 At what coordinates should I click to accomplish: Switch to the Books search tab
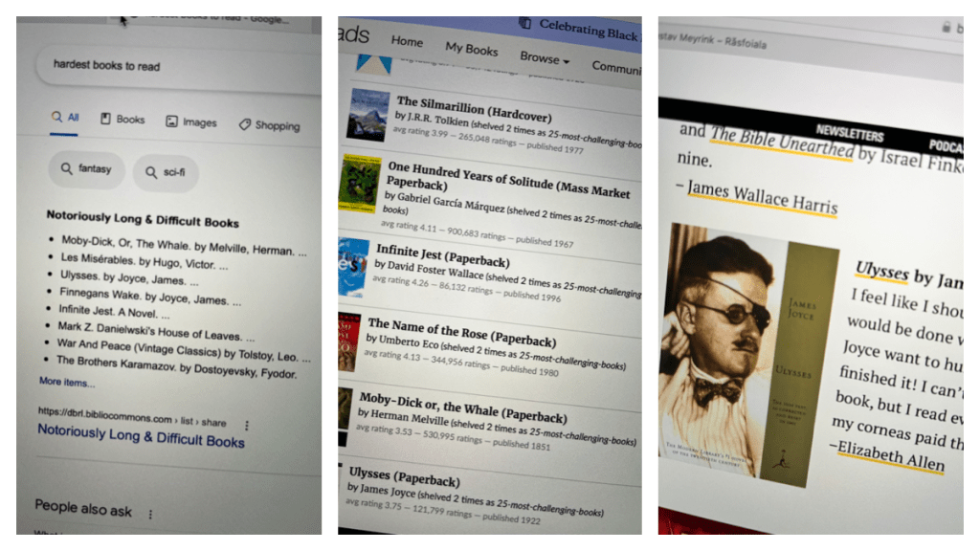coord(122,120)
